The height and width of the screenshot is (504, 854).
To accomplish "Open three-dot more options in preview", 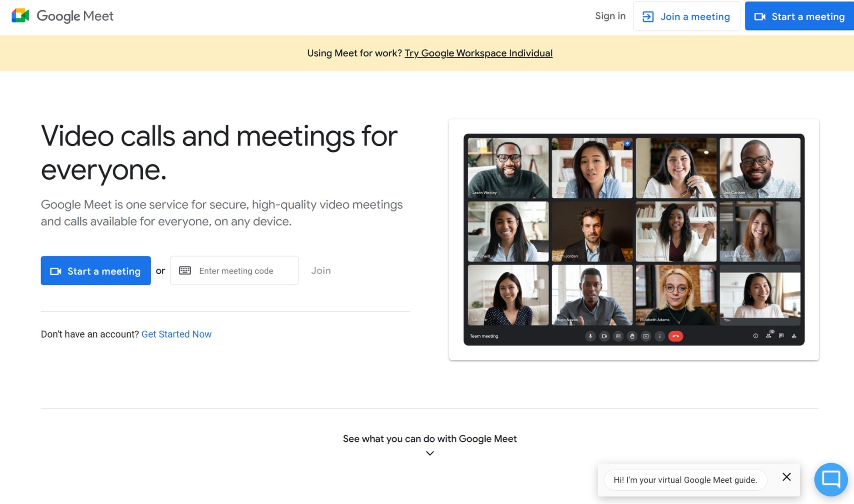I will point(660,336).
